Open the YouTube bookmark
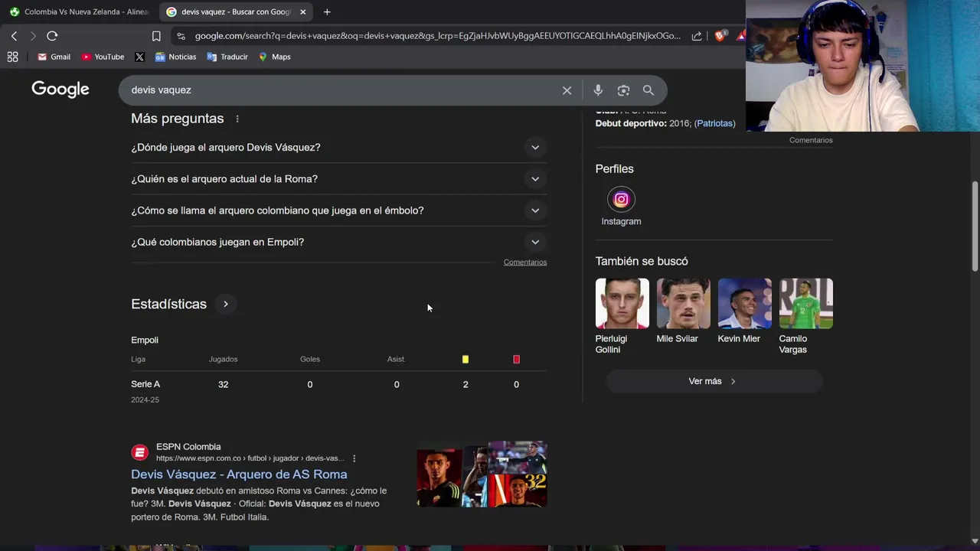Viewport: 980px width, 551px height. [103, 57]
